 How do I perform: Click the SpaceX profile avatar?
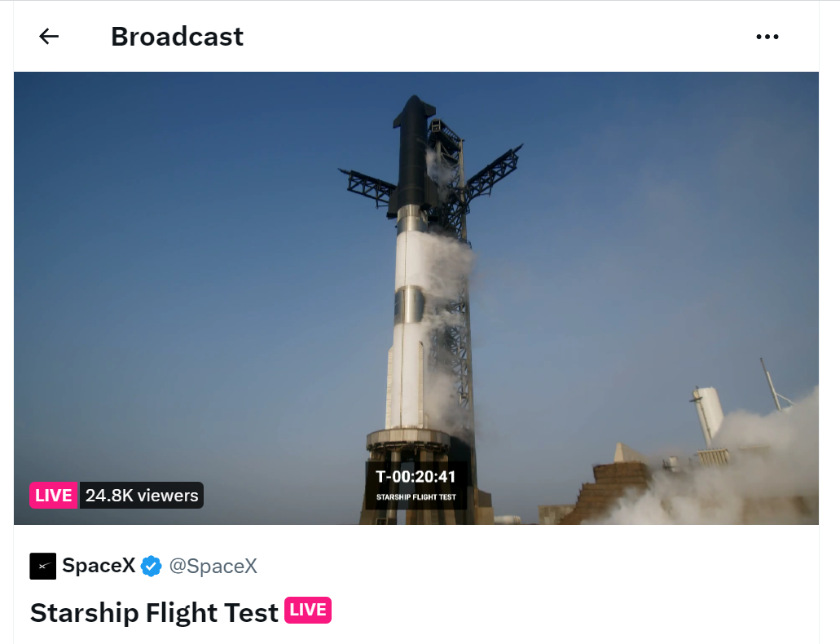click(x=43, y=566)
